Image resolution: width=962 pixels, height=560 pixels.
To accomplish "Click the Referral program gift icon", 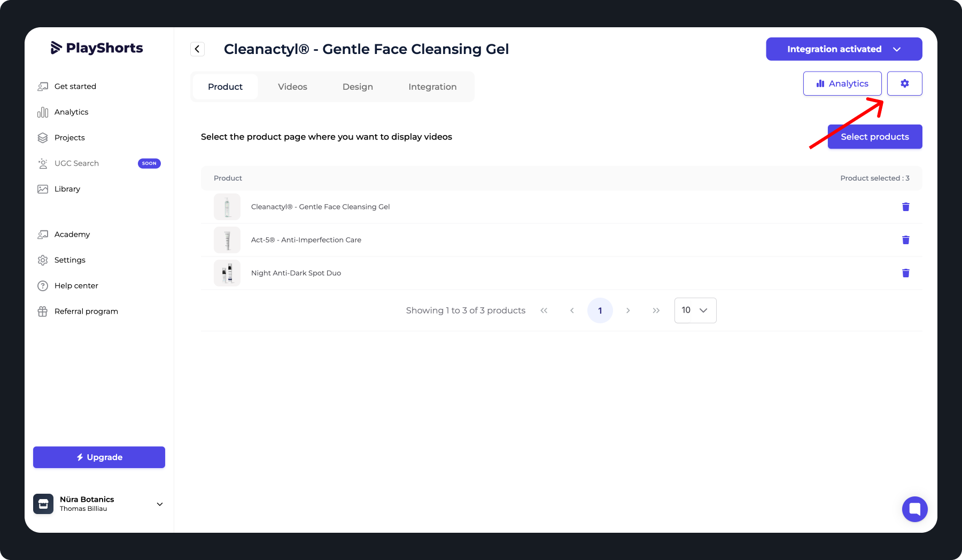I will 43,312.
